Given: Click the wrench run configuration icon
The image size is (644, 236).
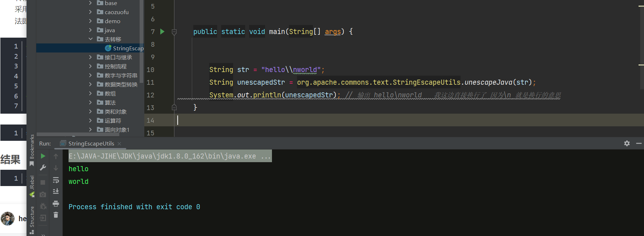Looking at the screenshot, I should tap(43, 168).
